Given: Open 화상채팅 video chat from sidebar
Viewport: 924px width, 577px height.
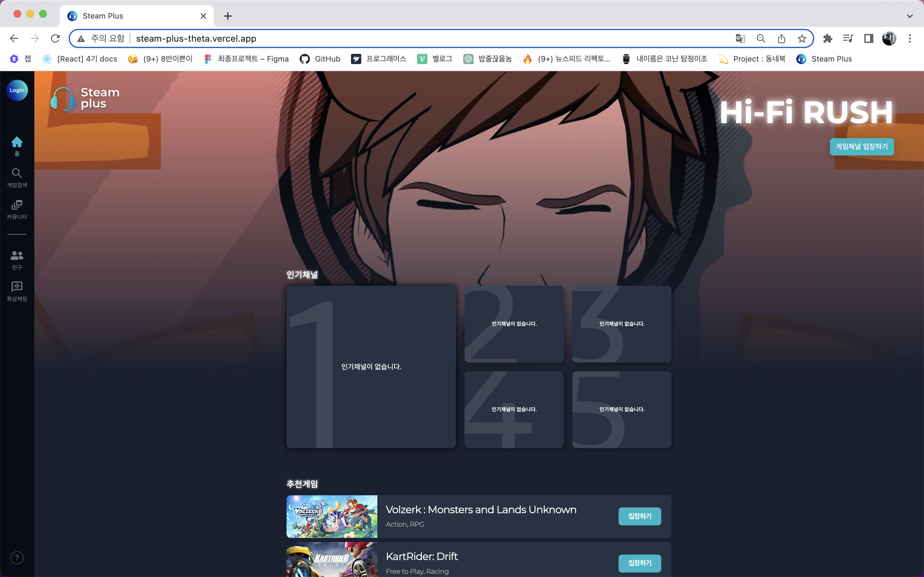Looking at the screenshot, I should click(x=17, y=287).
